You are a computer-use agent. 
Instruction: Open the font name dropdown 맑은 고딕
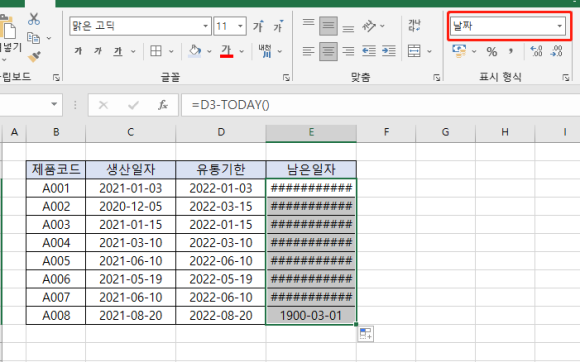206,26
